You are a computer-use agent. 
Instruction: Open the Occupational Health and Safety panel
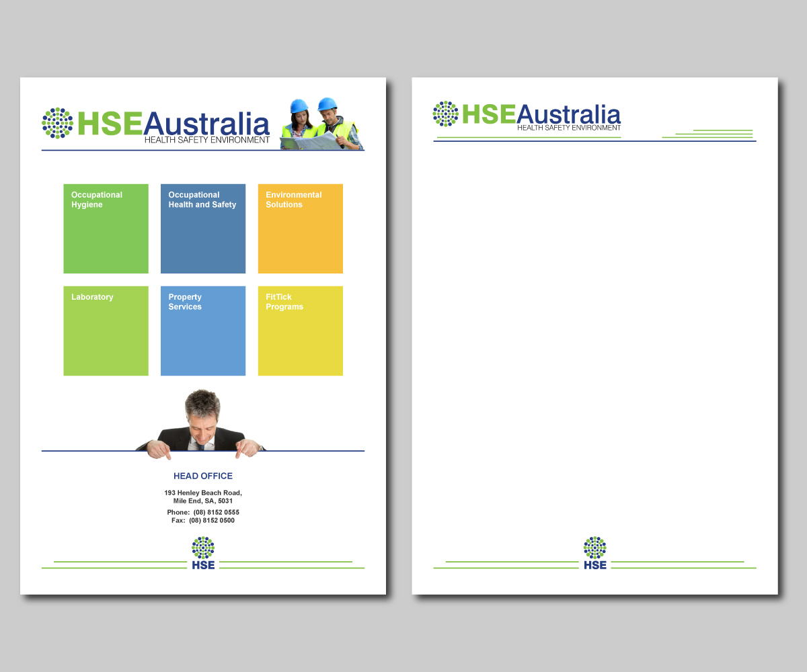202,228
